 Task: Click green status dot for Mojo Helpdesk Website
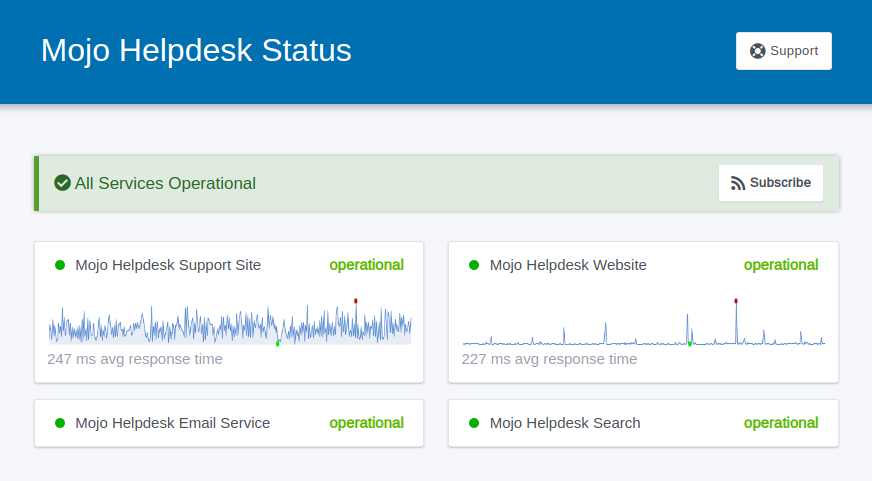474,265
